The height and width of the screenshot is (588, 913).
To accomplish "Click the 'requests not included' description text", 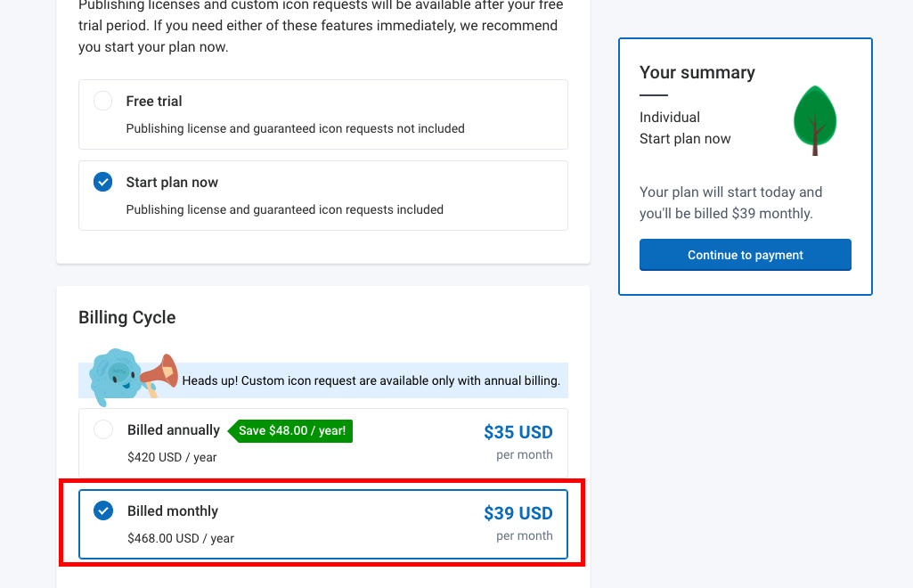I will click(x=295, y=128).
